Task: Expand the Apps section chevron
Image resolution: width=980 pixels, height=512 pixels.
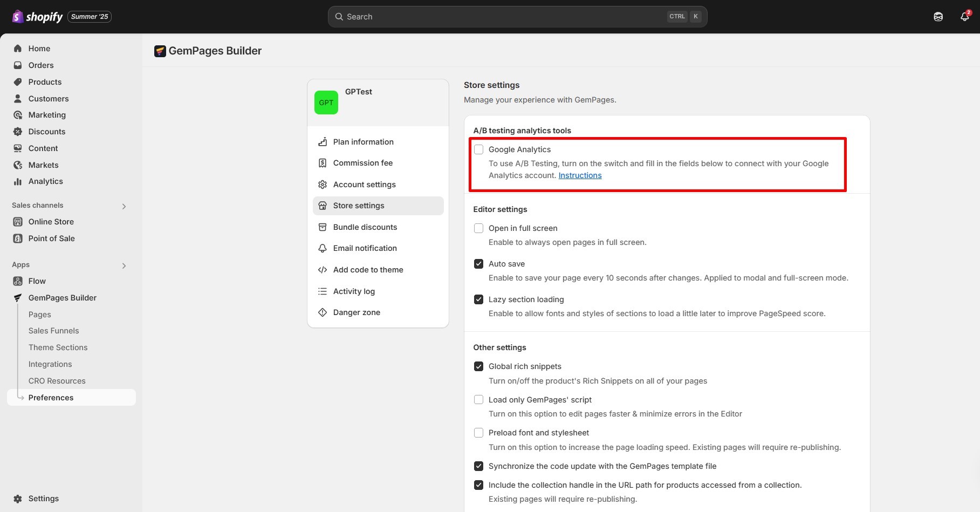Action: 124,265
